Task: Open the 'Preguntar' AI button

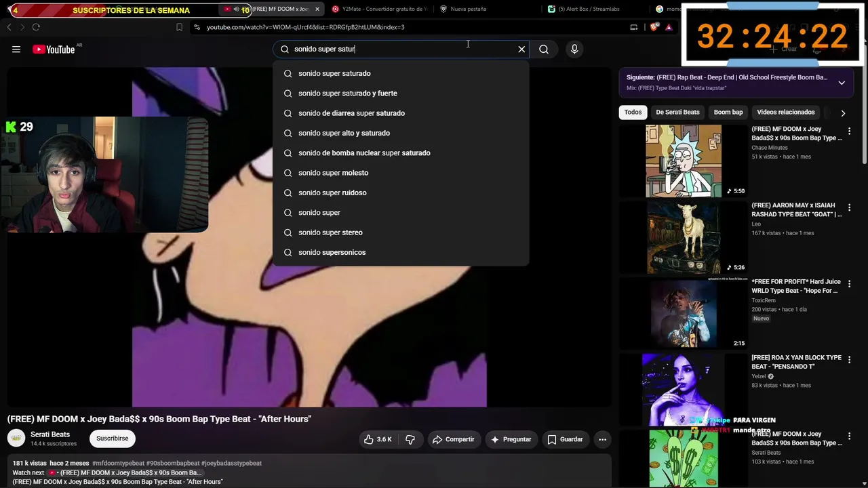Action: (x=511, y=439)
